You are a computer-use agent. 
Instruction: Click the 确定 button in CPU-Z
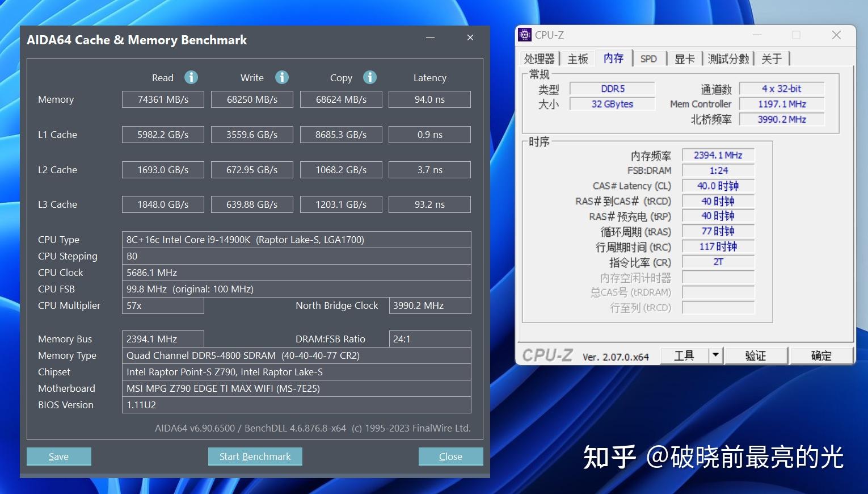[821, 355]
